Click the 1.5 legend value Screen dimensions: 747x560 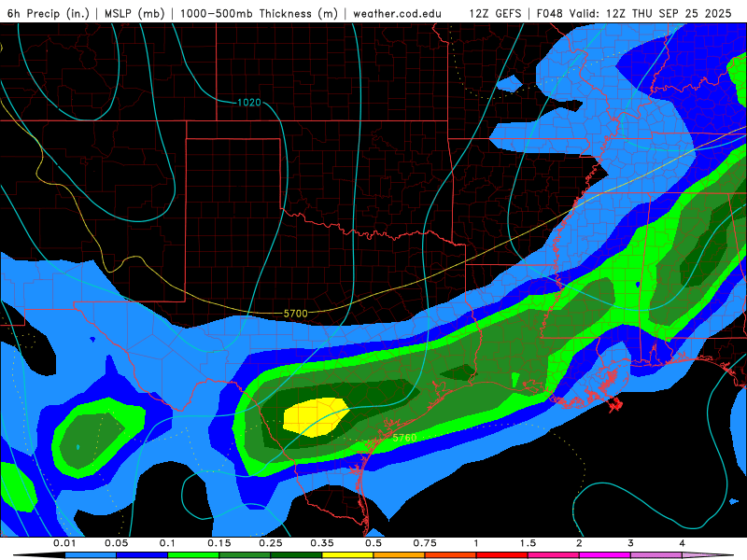(x=528, y=543)
